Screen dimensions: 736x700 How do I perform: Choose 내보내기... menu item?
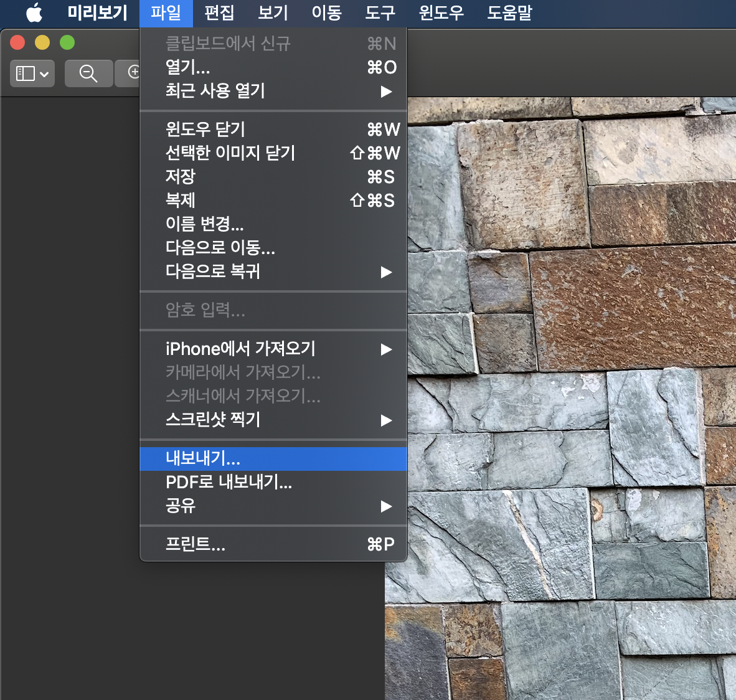(273, 459)
